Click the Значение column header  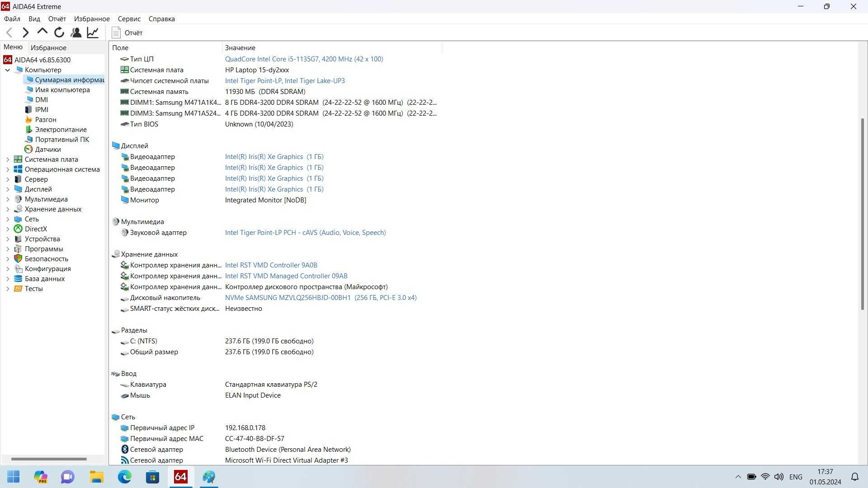click(x=332, y=47)
